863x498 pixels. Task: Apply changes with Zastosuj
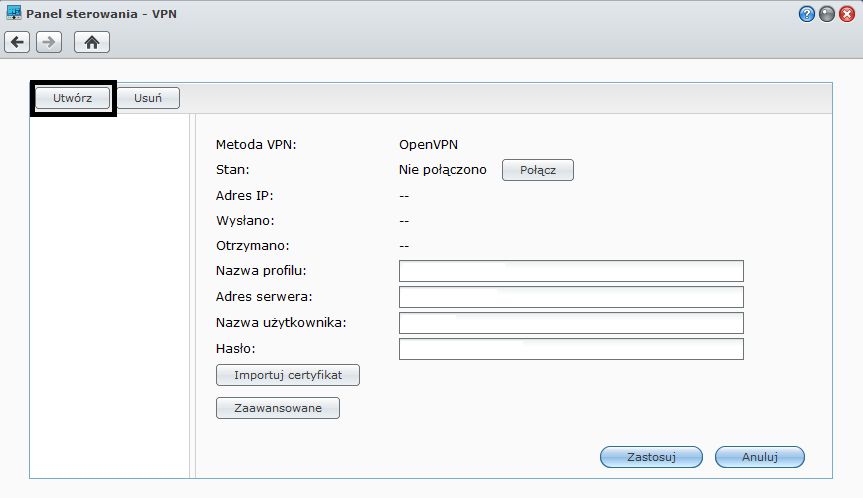point(651,457)
